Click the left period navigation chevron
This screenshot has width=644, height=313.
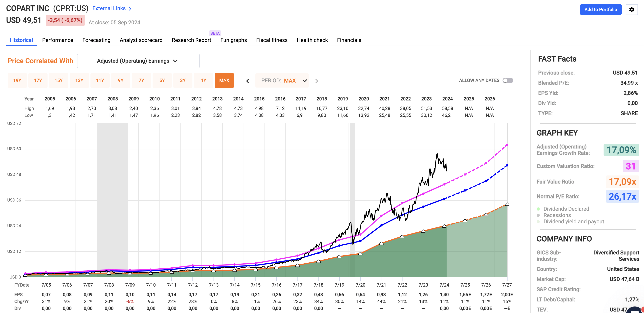coord(247,81)
